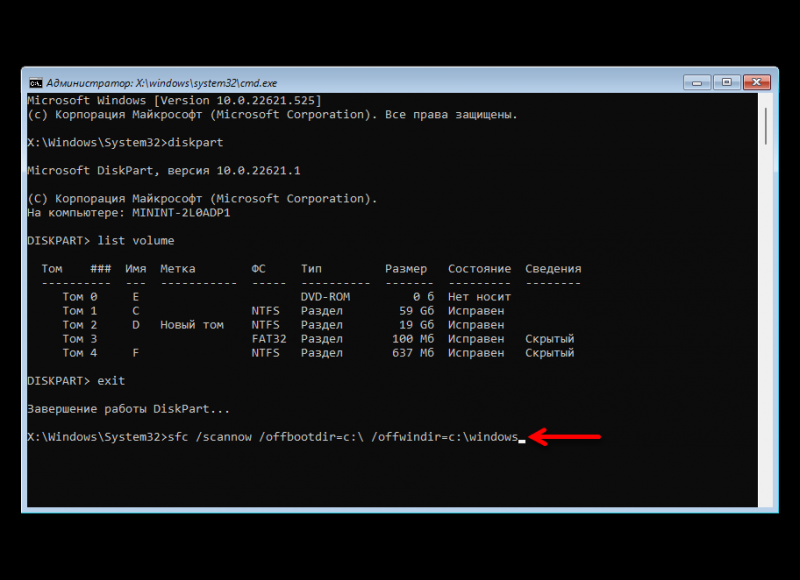Click the '/offwindir=c:\windows' parameter
Screen dimensions: 800x580
click(x=445, y=437)
